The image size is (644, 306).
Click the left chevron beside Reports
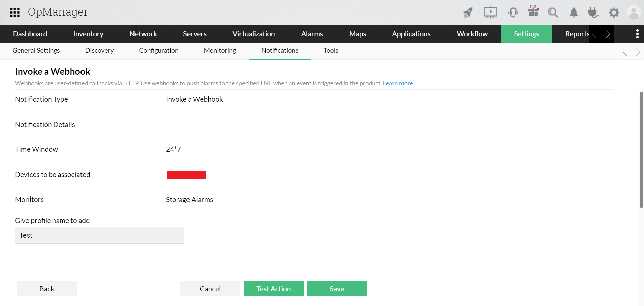pyautogui.click(x=595, y=34)
